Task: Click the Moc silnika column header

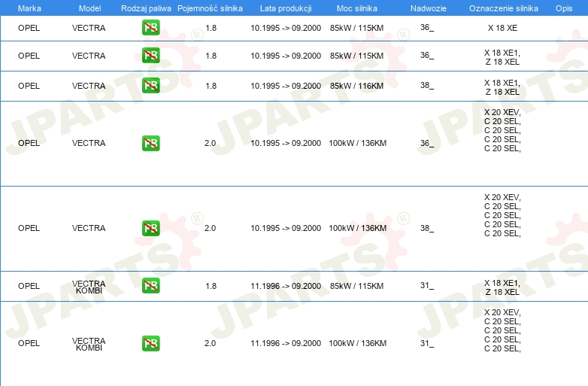Action: point(357,8)
